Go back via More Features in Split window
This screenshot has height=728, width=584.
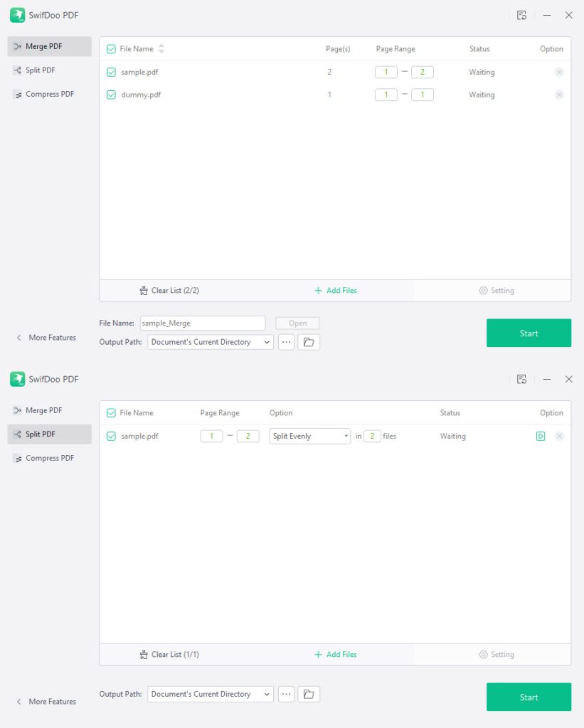point(46,702)
